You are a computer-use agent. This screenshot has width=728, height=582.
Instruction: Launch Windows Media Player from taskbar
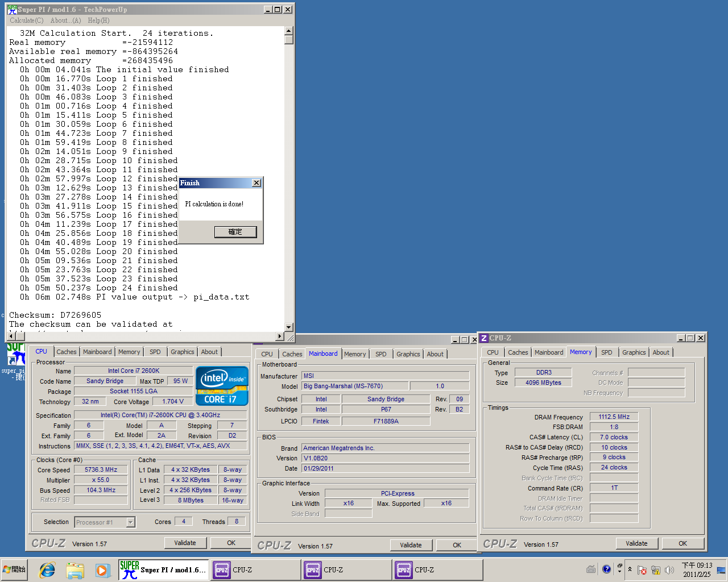click(x=102, y=569)
